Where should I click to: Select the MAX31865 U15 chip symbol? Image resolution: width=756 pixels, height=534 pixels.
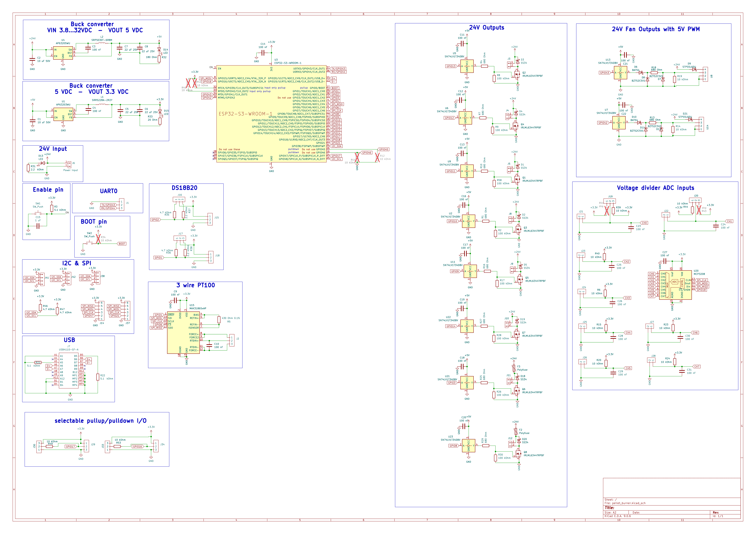[x=183, y=332]
